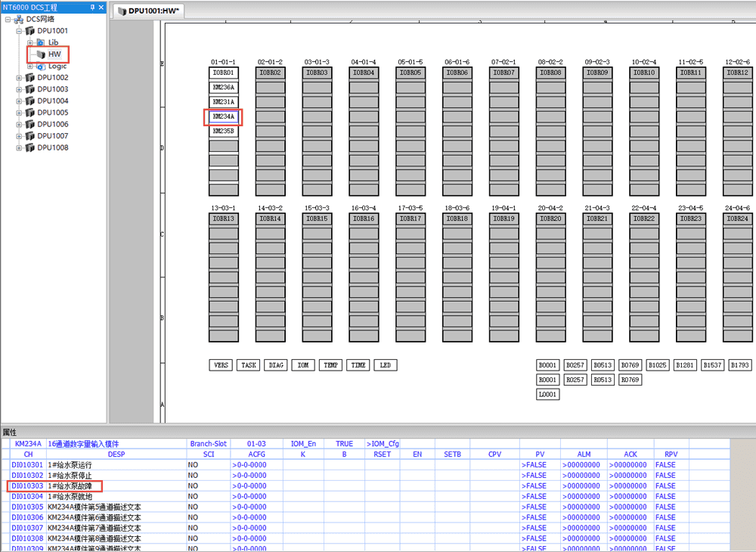
Task: Expand the Logic node under DPU1001
Action: coord(30,66)
